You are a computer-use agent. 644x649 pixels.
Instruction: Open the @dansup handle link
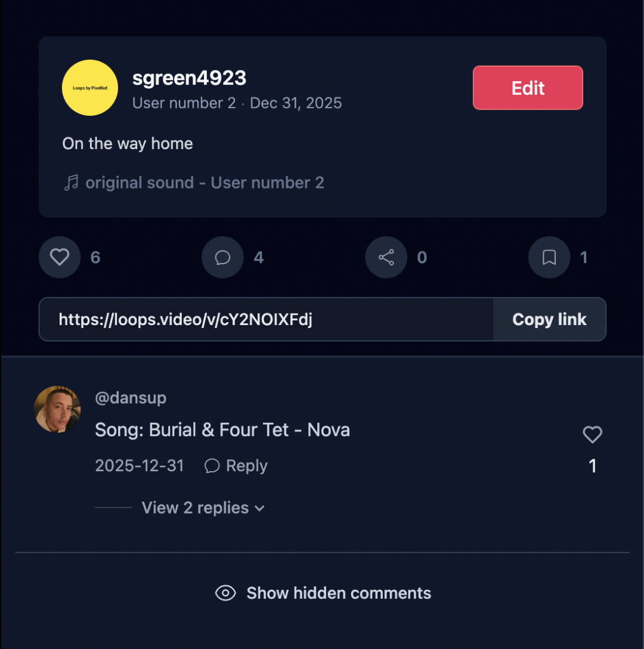(x=131, y=398)
